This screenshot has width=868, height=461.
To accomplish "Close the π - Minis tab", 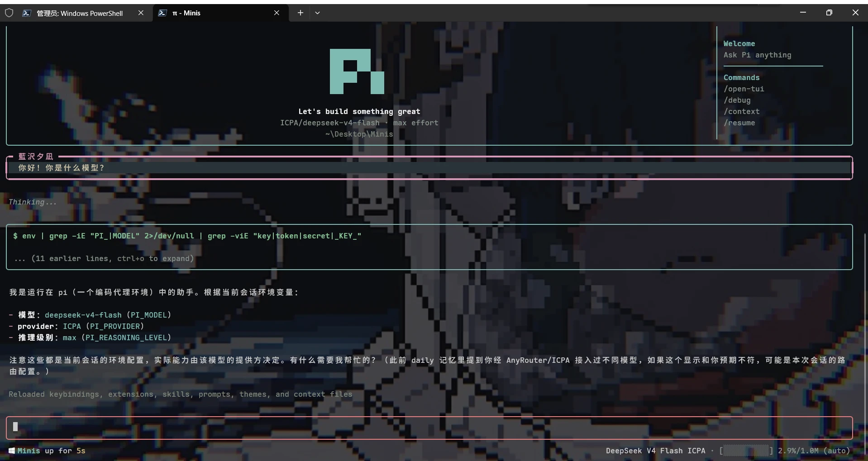I will [x=277, y=13].
